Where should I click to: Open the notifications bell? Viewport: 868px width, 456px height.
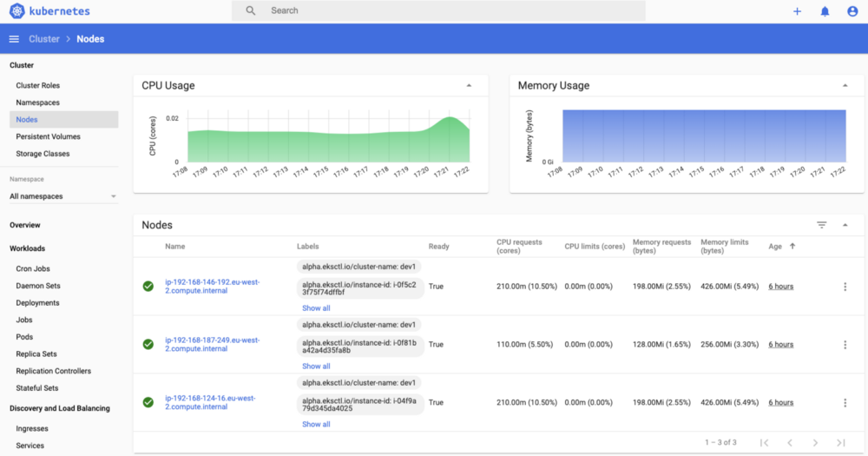pyautogui.click(x=825, y=11)
